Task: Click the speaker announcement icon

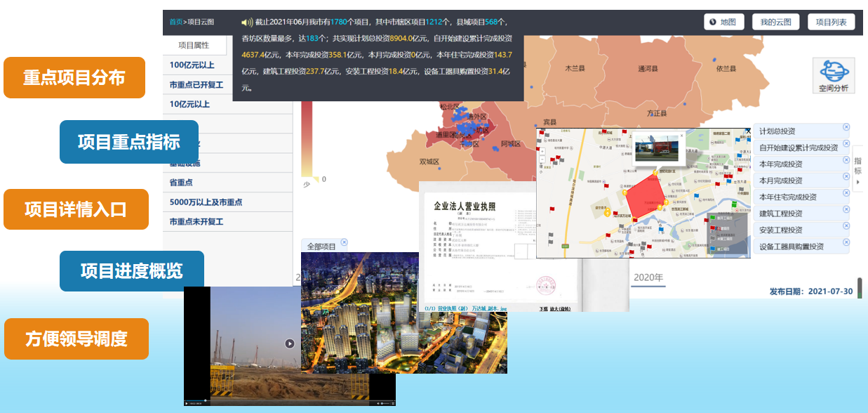Action: (x=246, y=22)
